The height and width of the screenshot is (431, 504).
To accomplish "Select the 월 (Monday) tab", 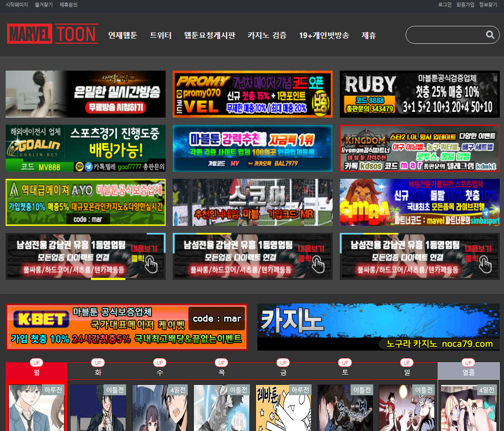I will 37,372.
